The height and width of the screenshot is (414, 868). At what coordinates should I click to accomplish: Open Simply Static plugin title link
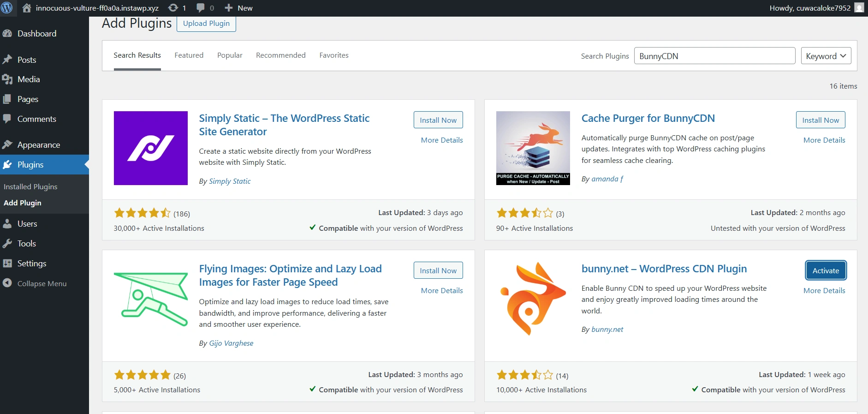(x=284, y=125)
